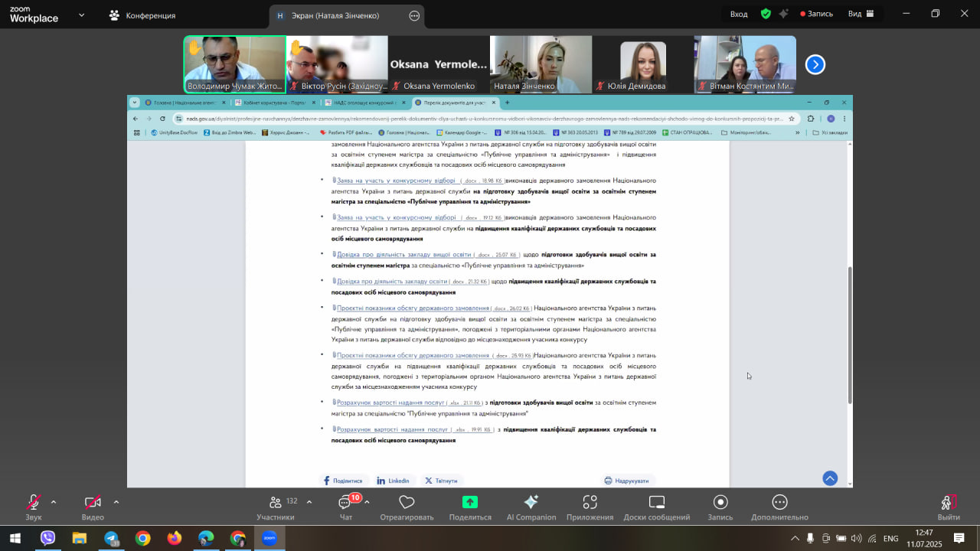Image resolution: width=980 pixels, height=551 pixels.
Task: Open the Zoom Chat panel
Action: 345,506
